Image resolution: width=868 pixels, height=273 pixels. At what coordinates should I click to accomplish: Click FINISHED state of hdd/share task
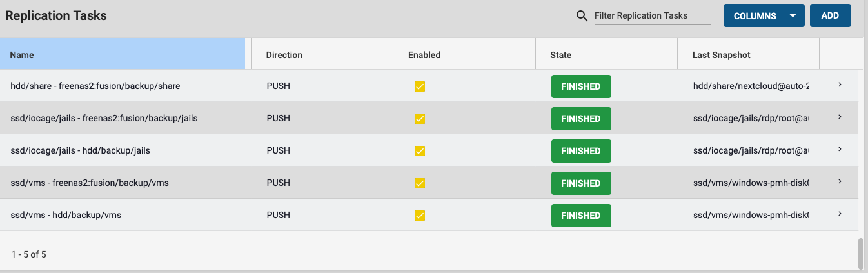click(581, 86)
